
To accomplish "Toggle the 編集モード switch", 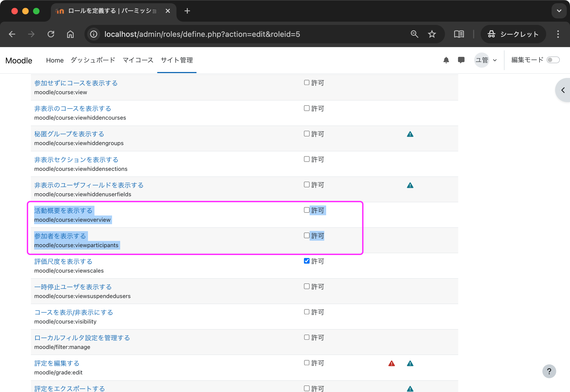I will (x=553, y=60).
